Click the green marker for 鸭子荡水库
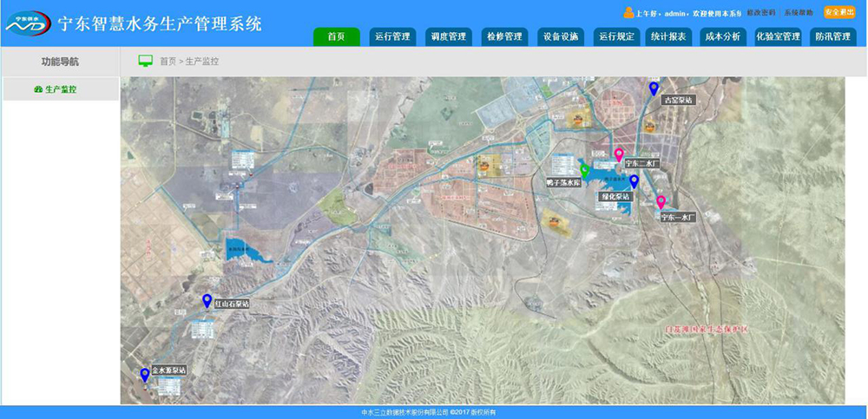This screenshot has height=419, width=868. 585,170
